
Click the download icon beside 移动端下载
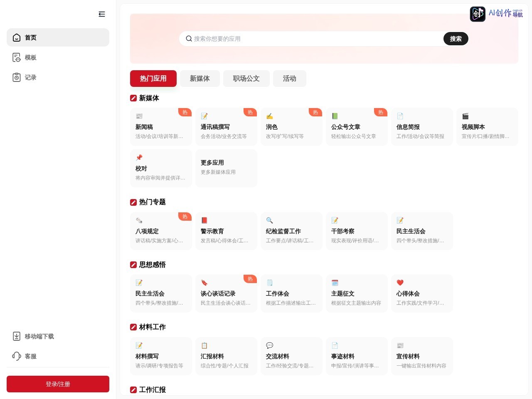(17, 336)
